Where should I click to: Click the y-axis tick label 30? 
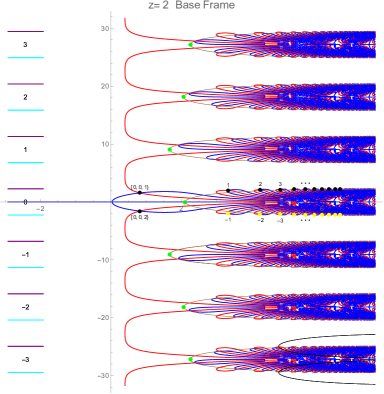pyautogui.click(x=105, y=29)
